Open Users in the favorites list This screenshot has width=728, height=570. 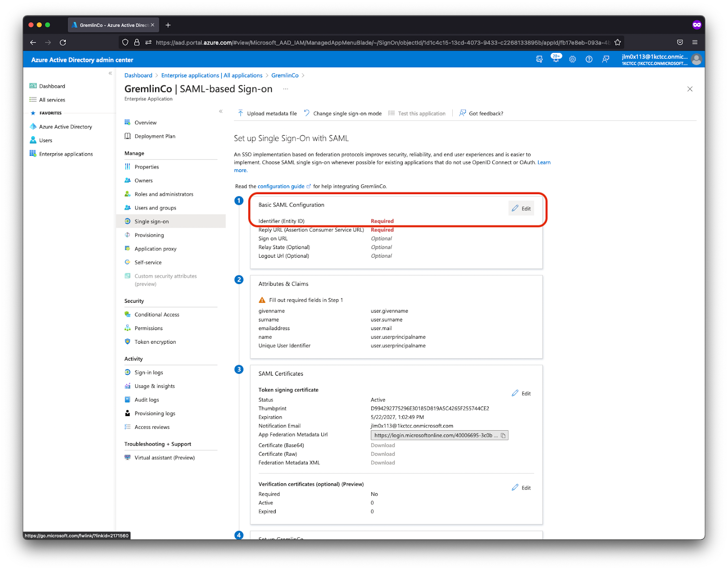45,140
